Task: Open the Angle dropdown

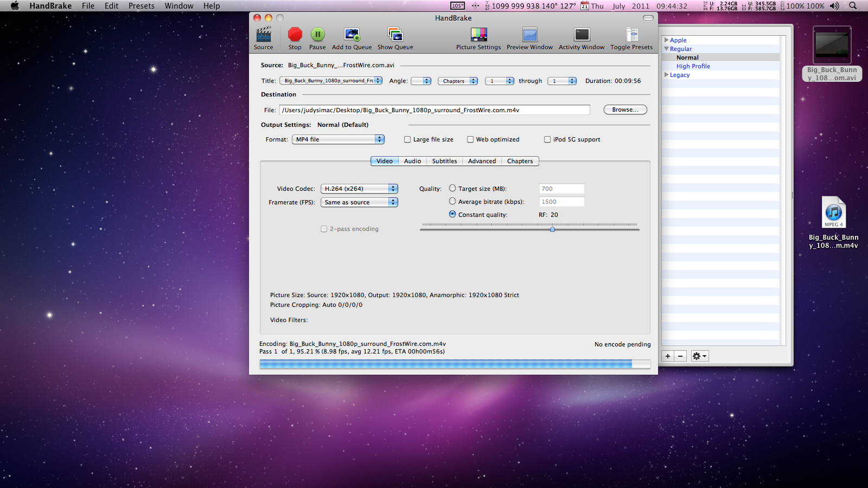Action: click(x=421, y=81)
